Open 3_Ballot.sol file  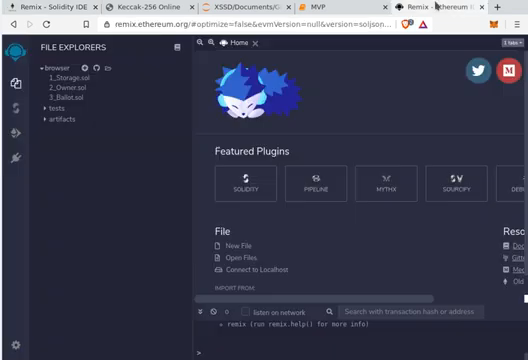(x=66, y=97)
